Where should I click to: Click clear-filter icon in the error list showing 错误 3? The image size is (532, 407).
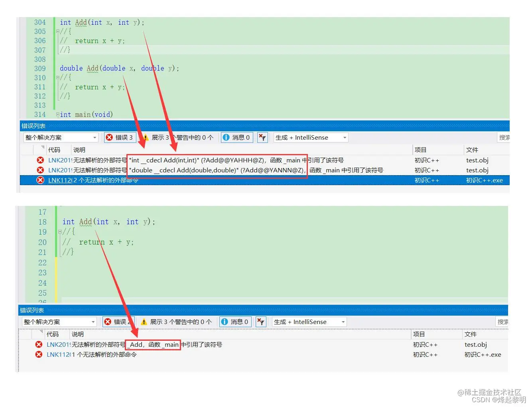[x=262, y=137]
